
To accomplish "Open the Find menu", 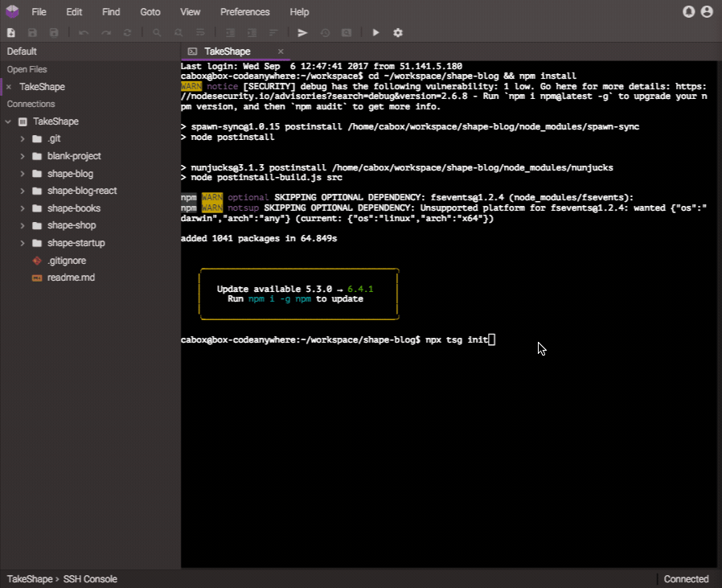I will click(111, 12).
